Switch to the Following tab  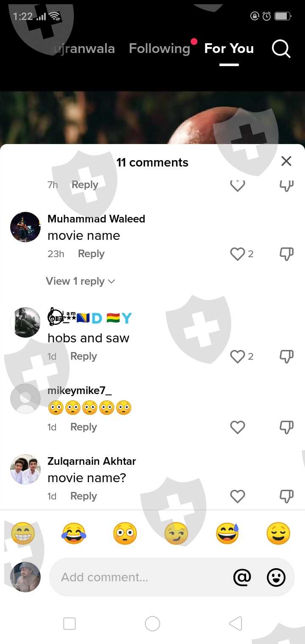159,49
